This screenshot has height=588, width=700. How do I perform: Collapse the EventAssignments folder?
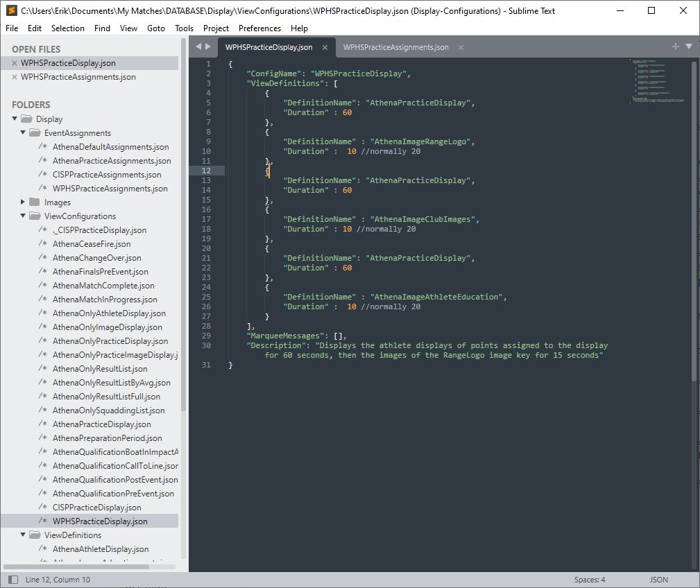pyautogui.click(x=22, y=132)
